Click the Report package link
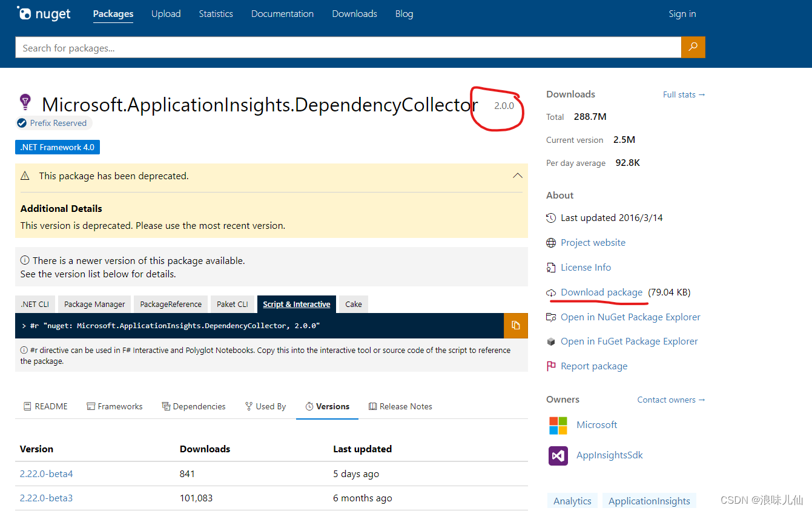 coord(594,366)
